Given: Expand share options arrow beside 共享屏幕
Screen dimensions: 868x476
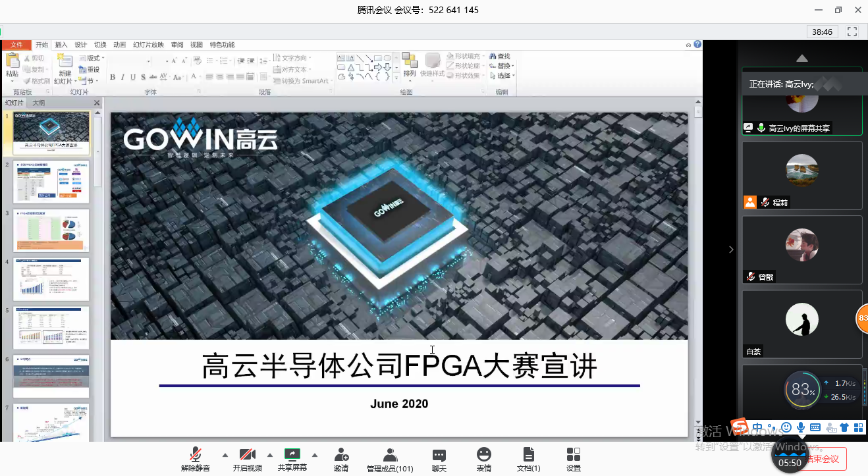Looking at the screenshot, I should tap(314, 455).
